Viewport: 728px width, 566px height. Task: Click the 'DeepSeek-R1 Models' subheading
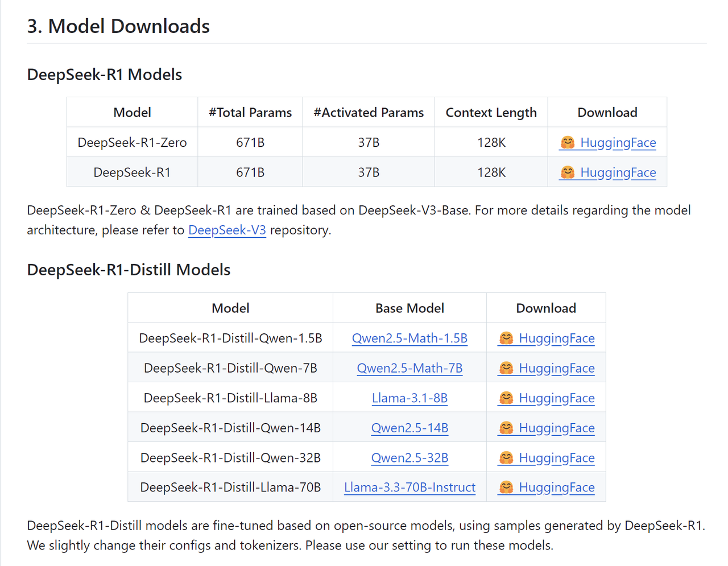105,75
